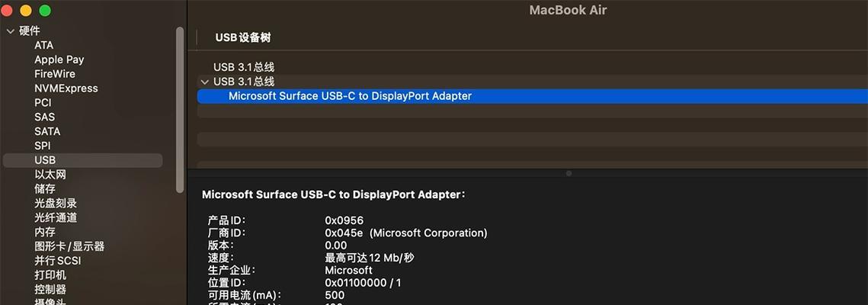Click the pane divider handle dot
868x305 pixels.
pyautogui.click(x=569, y=173)
